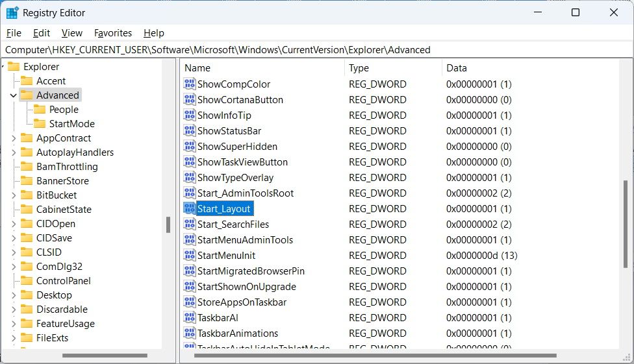This screenshot has width=634, height=364.
Task: Click the DWORD icon beside TaskbarAl
Action: [x=189, y=317]
